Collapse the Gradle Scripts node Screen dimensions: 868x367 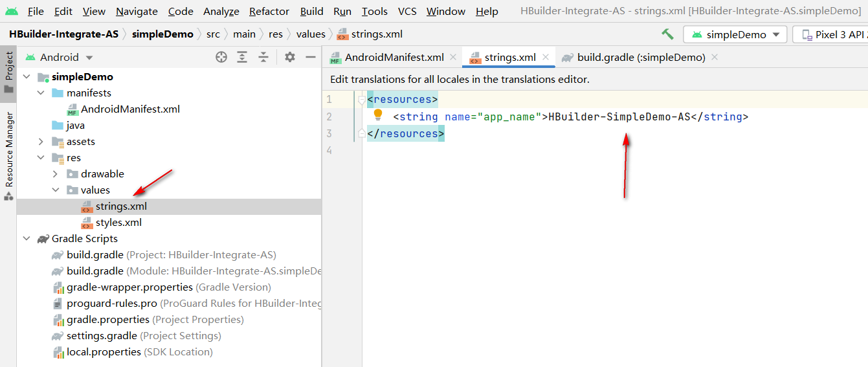[x=27, y=239]
